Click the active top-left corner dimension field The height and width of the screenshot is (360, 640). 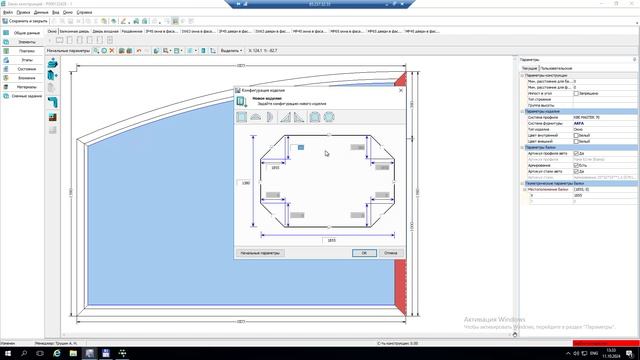coord(297,147)
